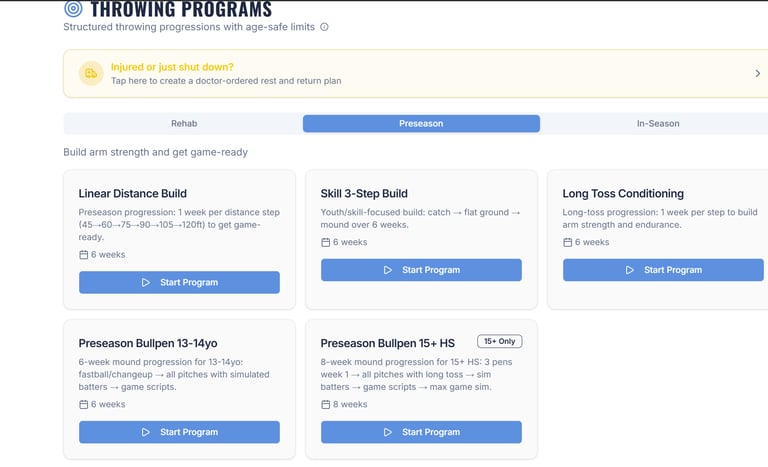Start the Preseason Bullpen 15+ HS program
The height and width of the screenshot is (467, 768).
[x=421, y=432]
